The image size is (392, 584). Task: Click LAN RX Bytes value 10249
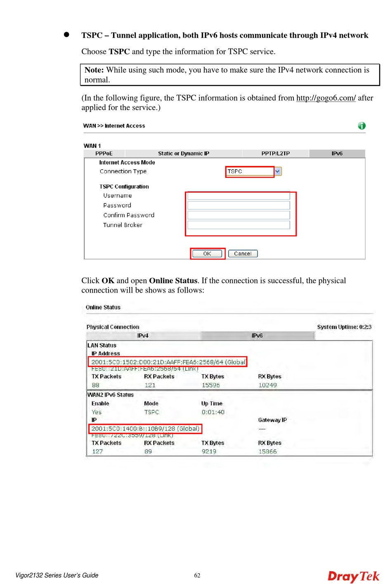[267, 385]
